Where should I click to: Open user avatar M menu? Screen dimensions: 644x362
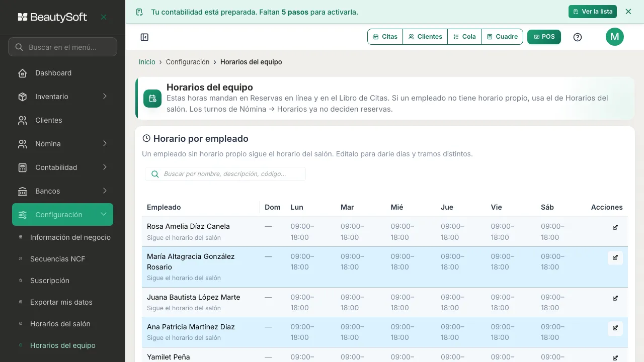coord(615,37)
